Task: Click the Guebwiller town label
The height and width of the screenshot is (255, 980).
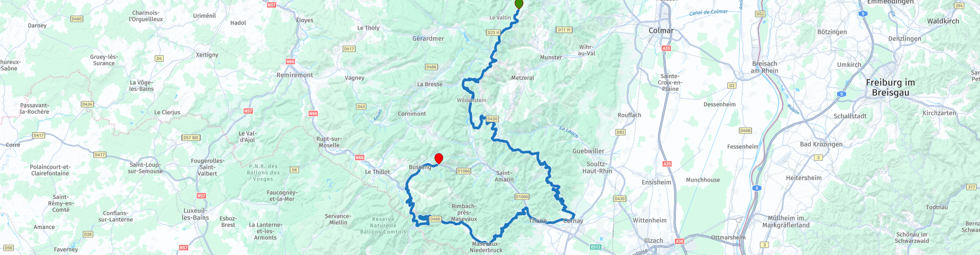Action: pyautogui.click(x=589, y=151)
